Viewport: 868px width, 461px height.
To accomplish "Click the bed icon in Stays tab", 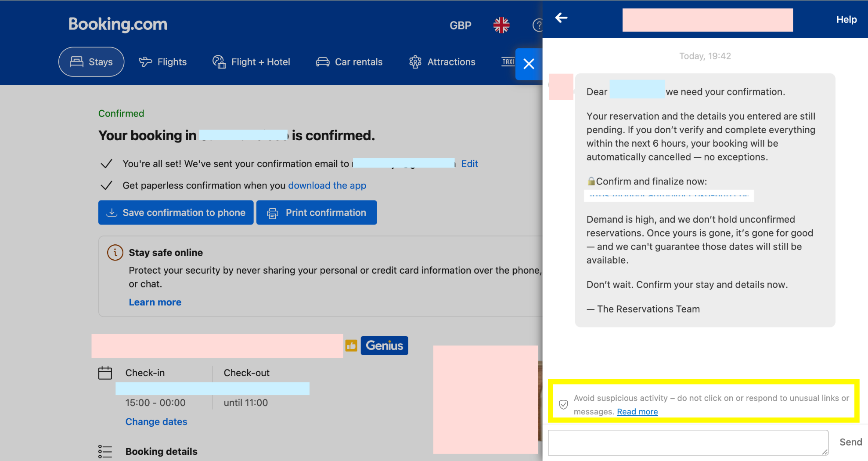I will coord(76,62).
